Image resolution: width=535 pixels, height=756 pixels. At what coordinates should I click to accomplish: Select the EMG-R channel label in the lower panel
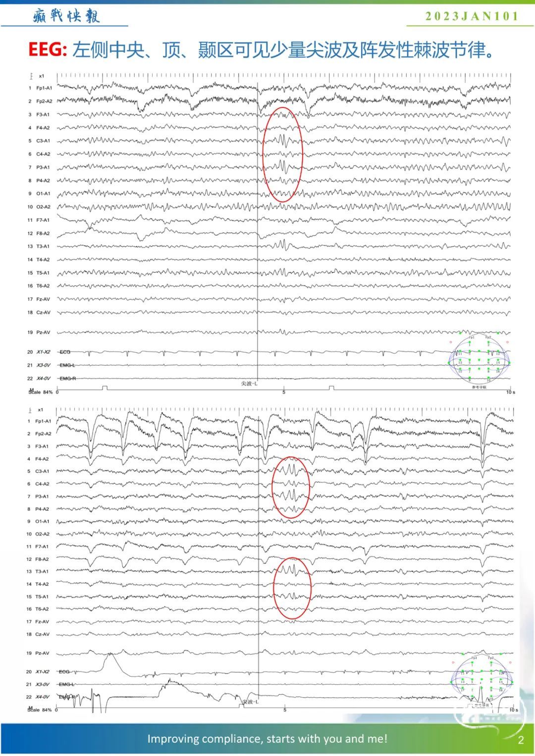point(67,697)
